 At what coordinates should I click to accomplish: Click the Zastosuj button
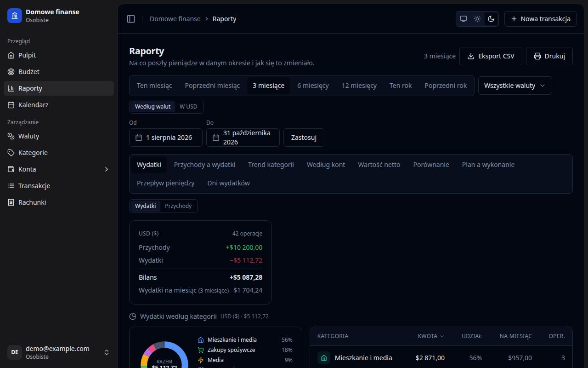point(304,138)
